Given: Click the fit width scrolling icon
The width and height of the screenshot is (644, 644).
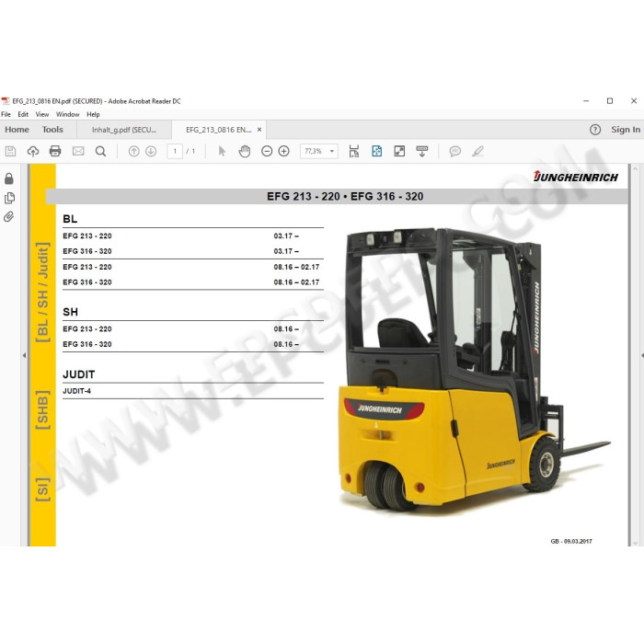Looking at the screenshot, I should pos(353,152).
